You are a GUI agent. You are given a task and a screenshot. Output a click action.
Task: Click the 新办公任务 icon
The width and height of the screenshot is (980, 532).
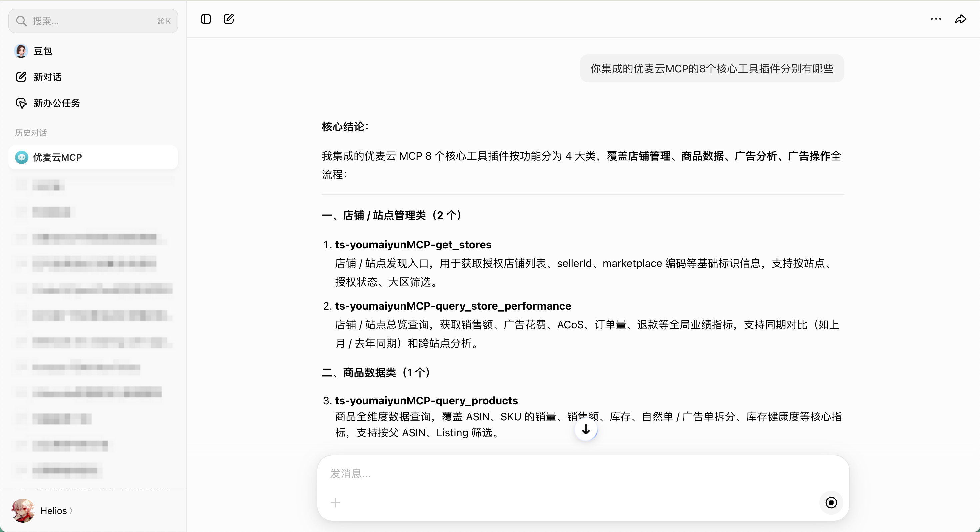(21, 103)
